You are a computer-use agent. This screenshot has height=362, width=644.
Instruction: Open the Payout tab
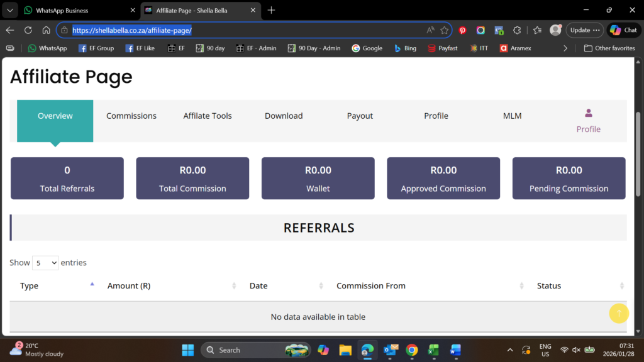[360, 116]
